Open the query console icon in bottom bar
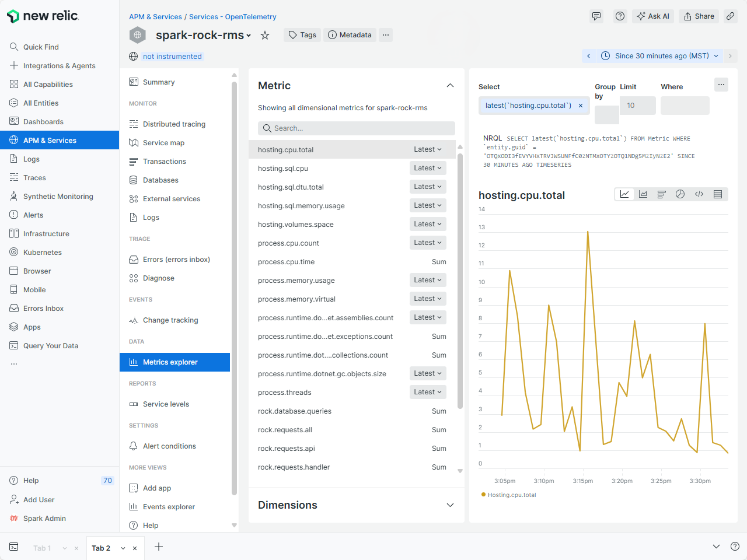The width and height of the screenshot is (747, 560). (x=14, y=547)
